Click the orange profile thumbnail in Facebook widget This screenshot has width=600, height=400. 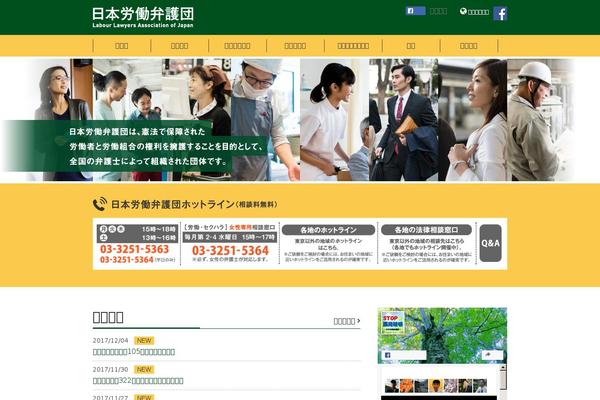(406, 386)
